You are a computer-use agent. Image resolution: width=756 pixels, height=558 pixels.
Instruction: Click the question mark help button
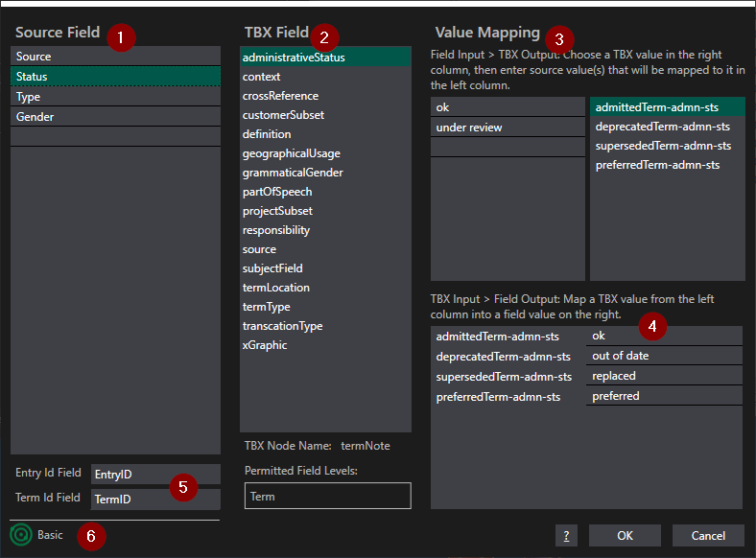(x=566, y=536)
